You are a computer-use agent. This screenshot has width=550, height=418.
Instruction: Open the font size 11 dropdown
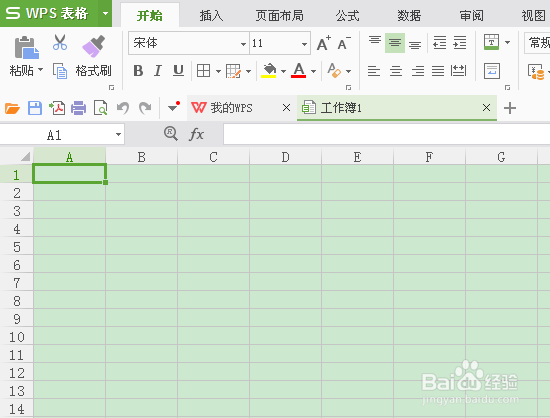(304, 44)
